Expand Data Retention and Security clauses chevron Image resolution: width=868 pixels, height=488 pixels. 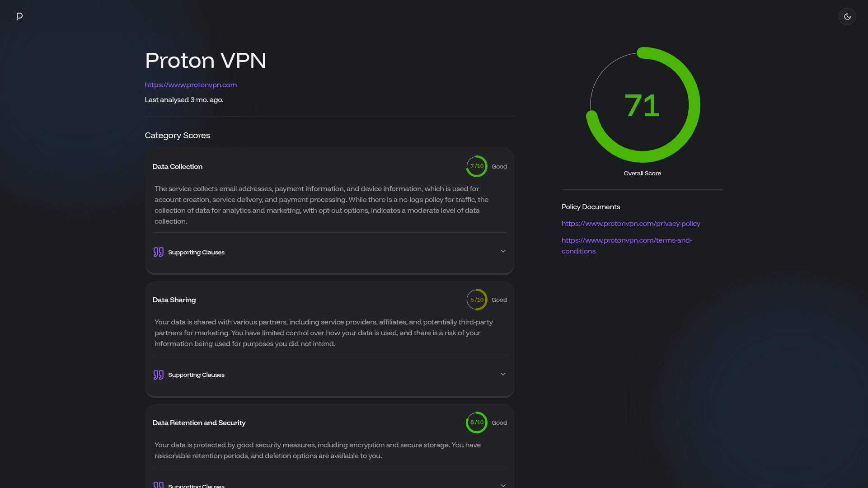[x=503, y=485]
